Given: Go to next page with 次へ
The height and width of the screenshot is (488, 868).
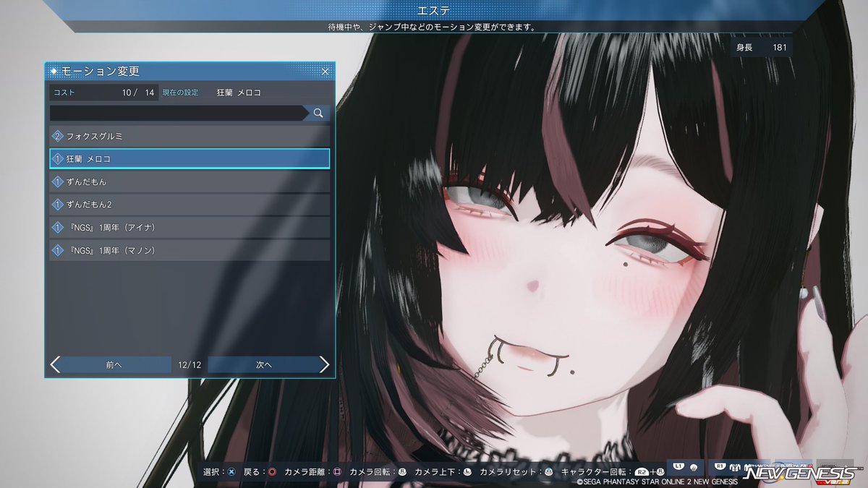Looking at the screenshot, I should (x=263, y=365).
